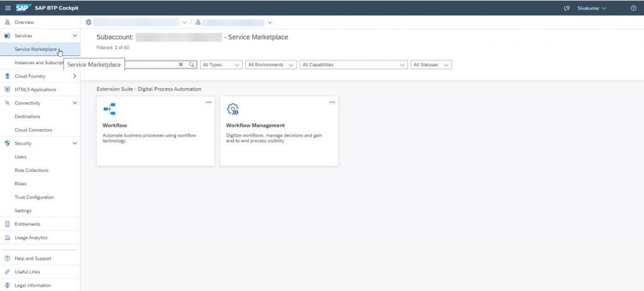This screenshot has height=291, width=644.
Task: Collapse the Connectivity section chevron
Action: 75,103
